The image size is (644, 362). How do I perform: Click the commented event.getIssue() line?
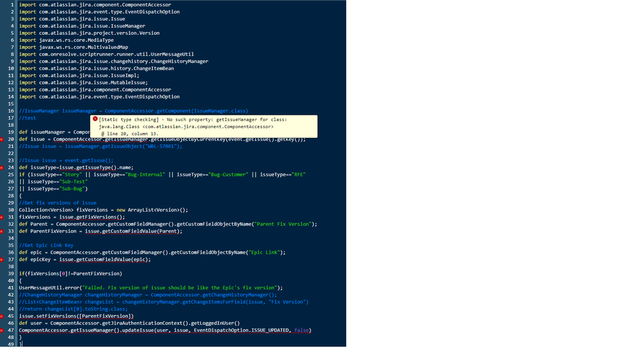pyautogui.click(x=66, y=160)
